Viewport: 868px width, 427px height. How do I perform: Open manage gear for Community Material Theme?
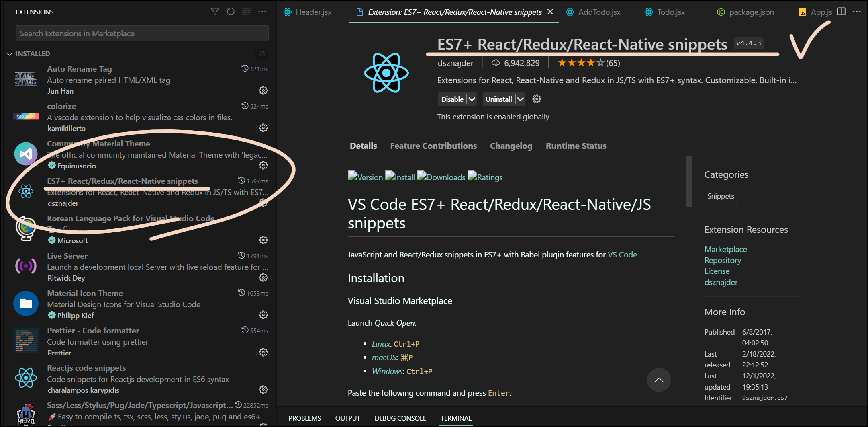[x=263, y=165]
